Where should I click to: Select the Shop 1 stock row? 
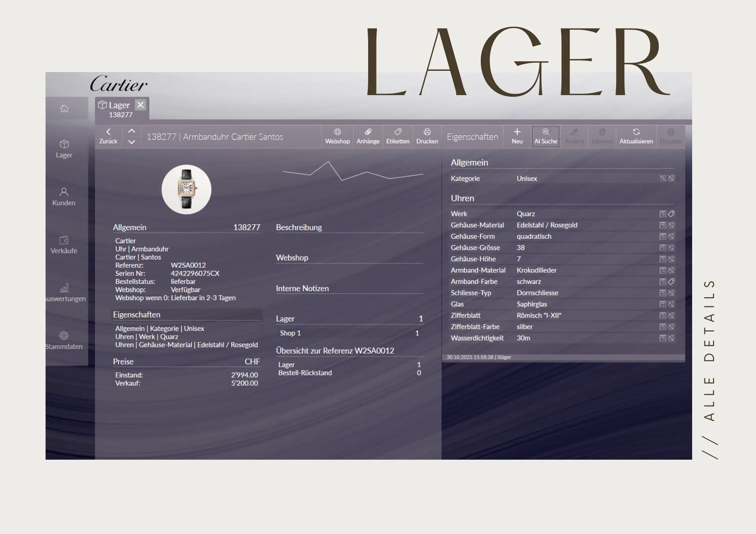tap(350, 333)
